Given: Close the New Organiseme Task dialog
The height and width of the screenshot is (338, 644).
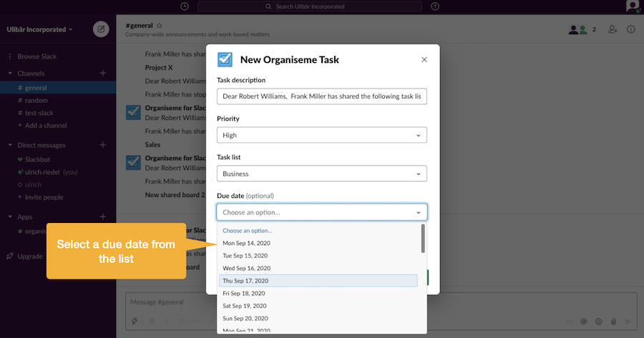Looking at the screenshot, I should click(x=424, y=60).
